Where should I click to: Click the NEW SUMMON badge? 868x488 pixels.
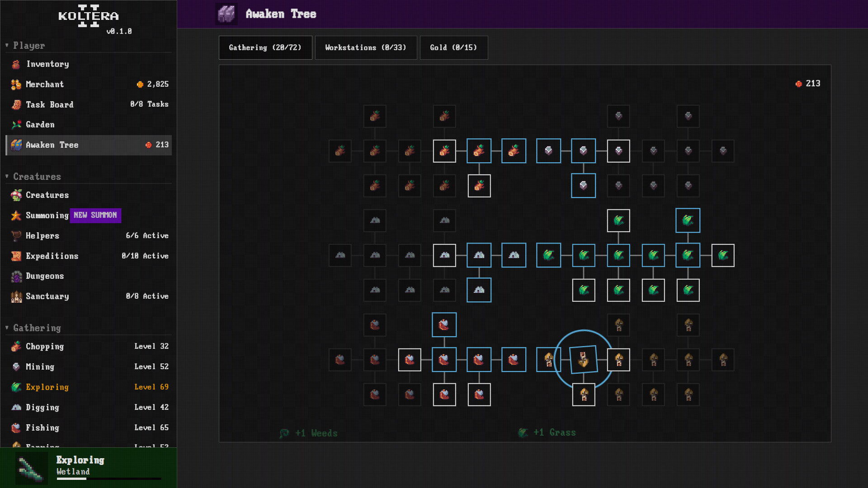pos(95,216)
